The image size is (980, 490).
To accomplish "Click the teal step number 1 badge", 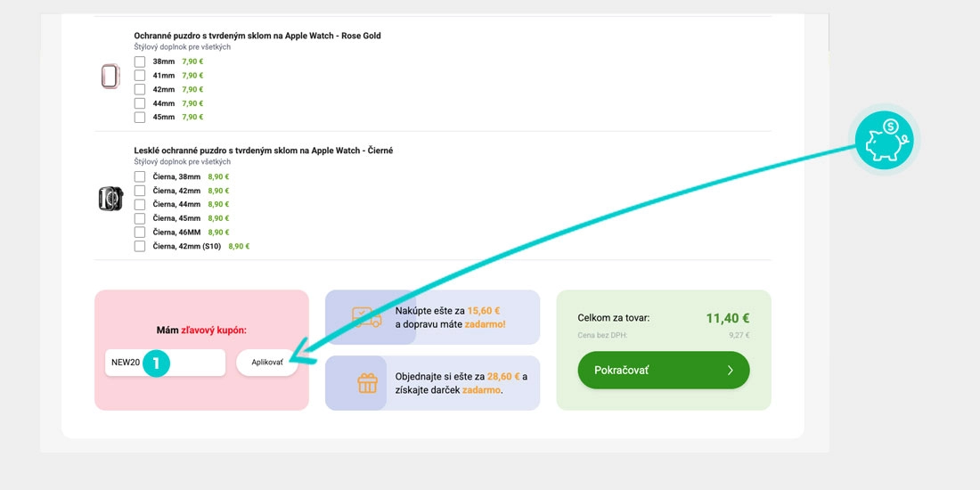I will [x=156, y=363].
